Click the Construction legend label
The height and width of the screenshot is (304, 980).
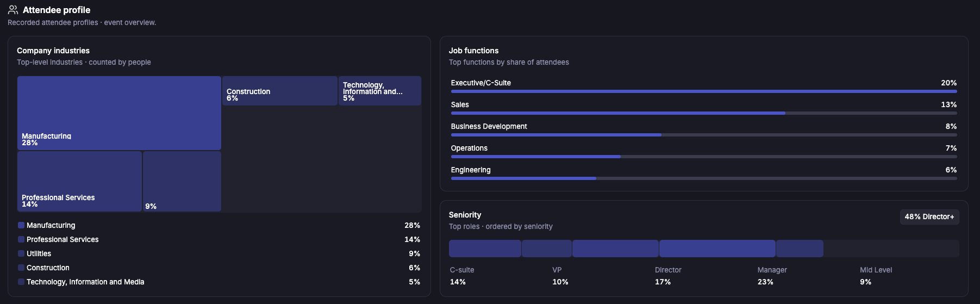pyautogui.click(x=48, y=268)
